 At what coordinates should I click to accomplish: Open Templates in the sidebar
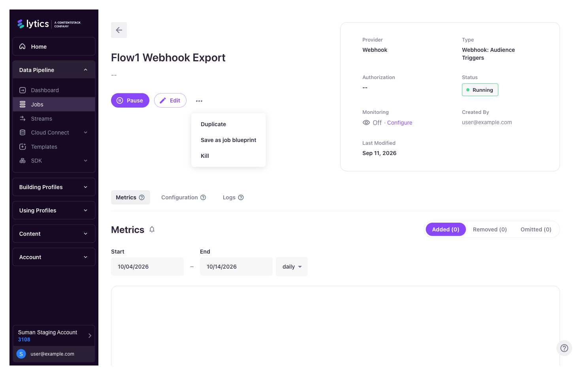pos(54,147)
